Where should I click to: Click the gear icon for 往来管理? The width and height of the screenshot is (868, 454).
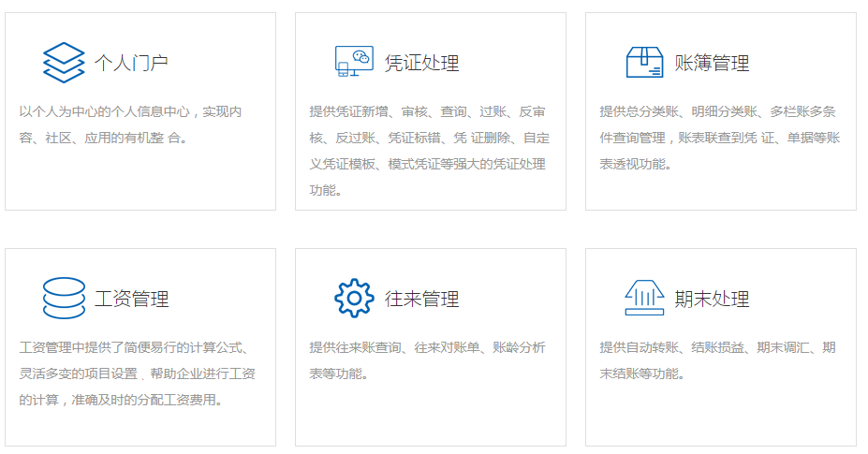coord(354,299)
